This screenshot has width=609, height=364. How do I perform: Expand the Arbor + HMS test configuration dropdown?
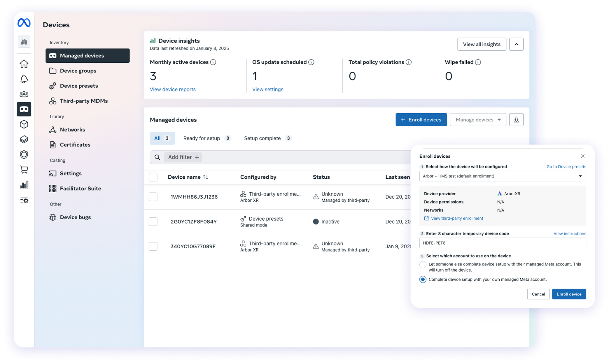tap(502, 176)
